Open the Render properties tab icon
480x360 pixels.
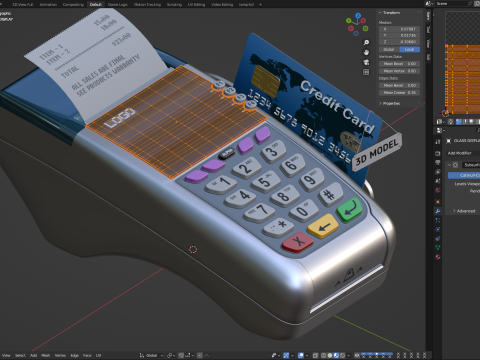tap(438, 153)
